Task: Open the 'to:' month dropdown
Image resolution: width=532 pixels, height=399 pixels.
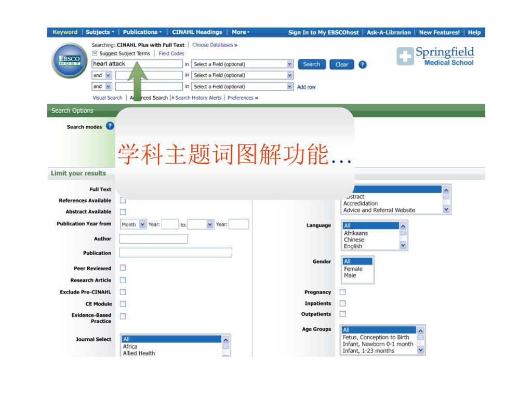Action: 201,224
